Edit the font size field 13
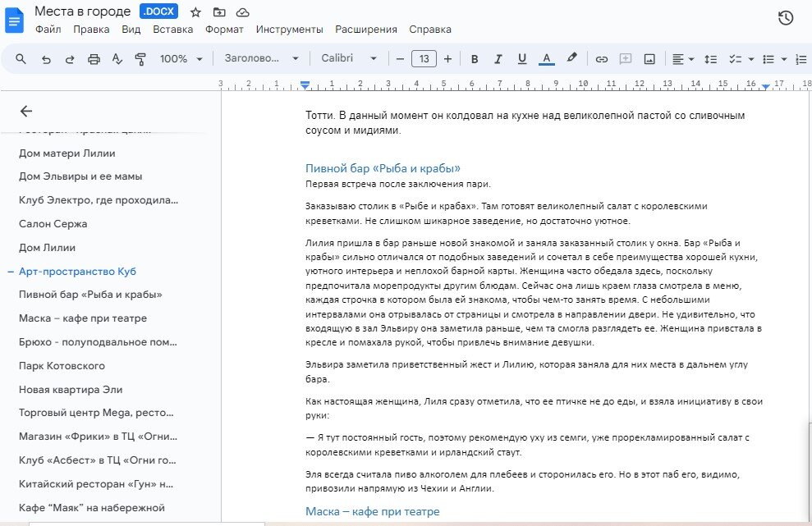The height and width of the screenshot is (526, 812). click(x=424, y=58)
